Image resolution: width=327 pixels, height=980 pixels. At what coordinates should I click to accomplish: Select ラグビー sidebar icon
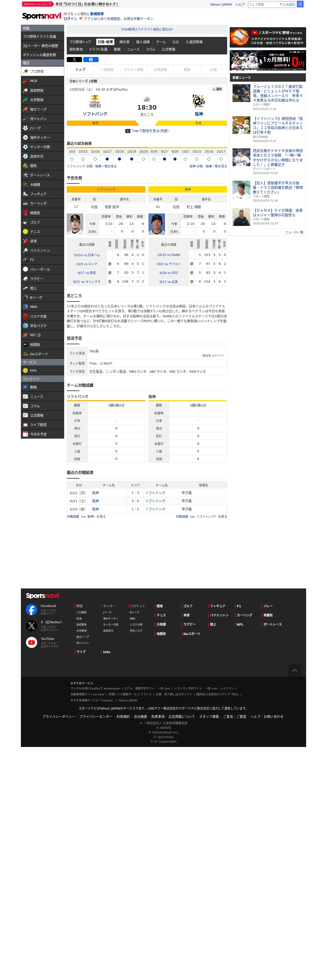pos(25,279)
